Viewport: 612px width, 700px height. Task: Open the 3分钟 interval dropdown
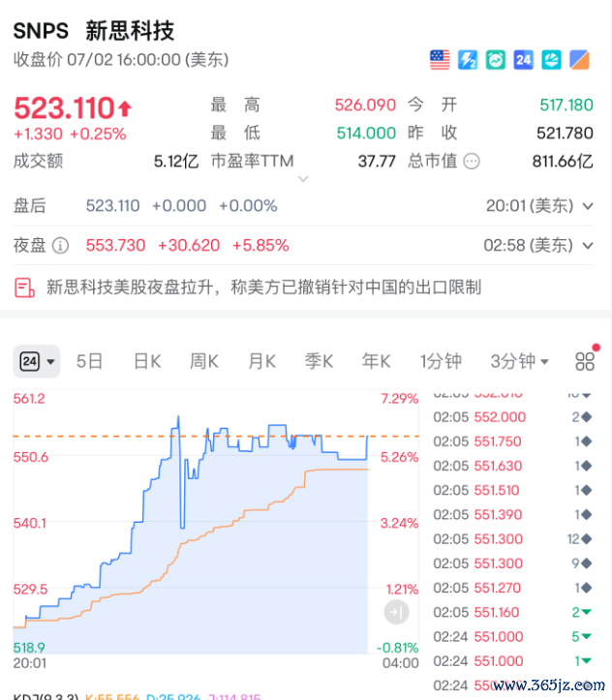click(519, 361)
